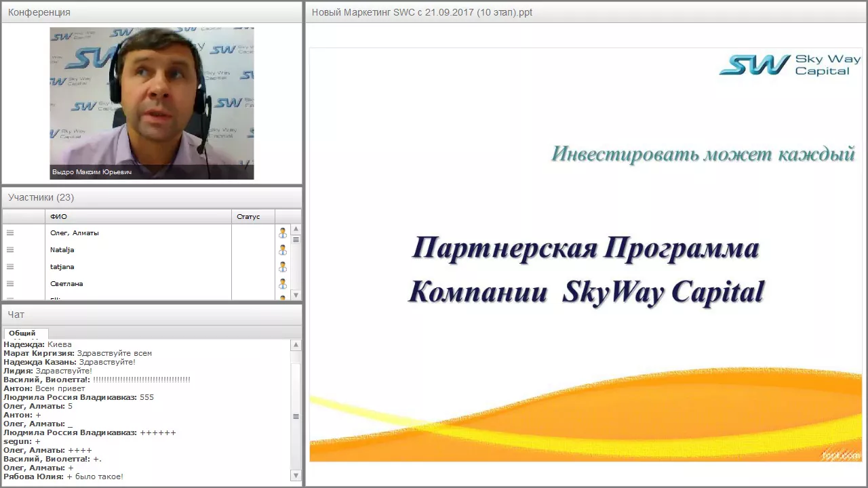Click the presentation file title bar
868x488 pixels.
586,12
